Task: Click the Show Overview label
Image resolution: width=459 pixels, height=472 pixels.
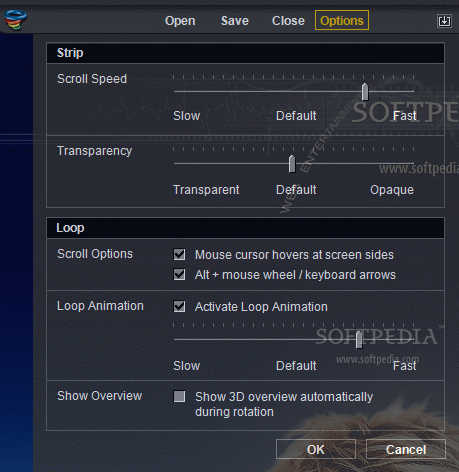Action: (99, 396)
